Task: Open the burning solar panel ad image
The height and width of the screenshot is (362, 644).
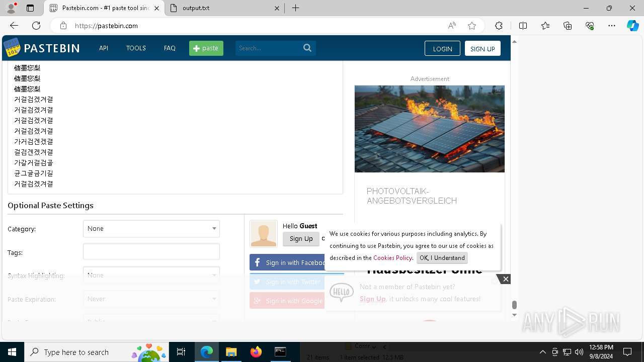Action: coord(430,129)
